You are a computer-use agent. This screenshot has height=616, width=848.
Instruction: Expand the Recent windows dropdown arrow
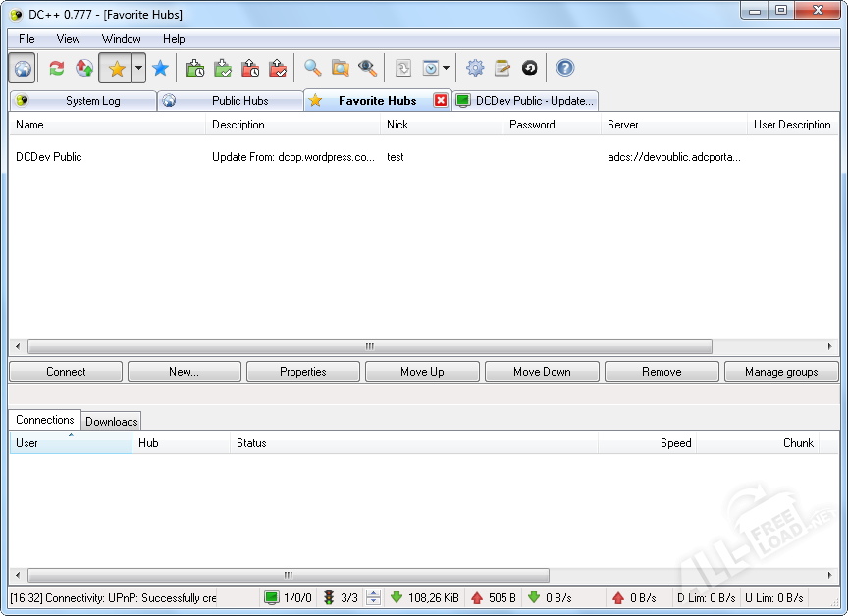click(446, 68)
